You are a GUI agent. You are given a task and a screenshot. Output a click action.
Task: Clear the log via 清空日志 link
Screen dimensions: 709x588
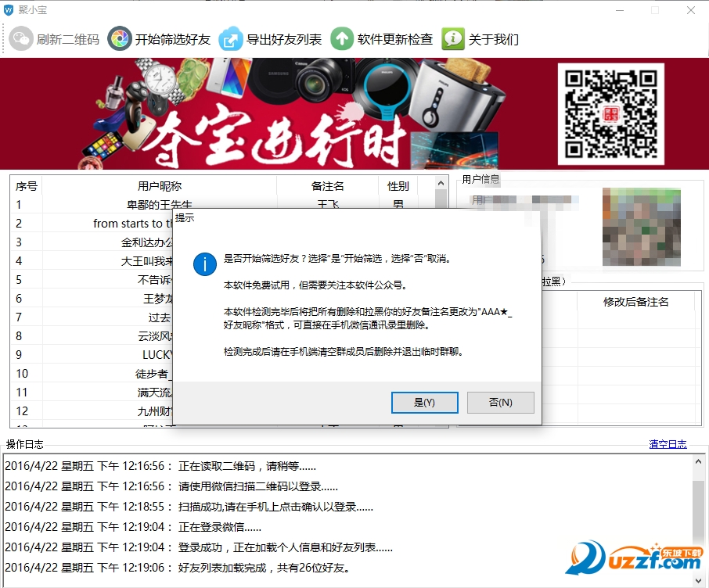click(668, 444)
